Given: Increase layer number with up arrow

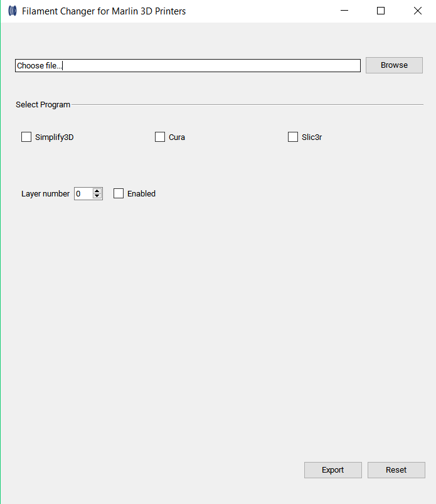Looking at the screenshot, I should pos(97,191).
